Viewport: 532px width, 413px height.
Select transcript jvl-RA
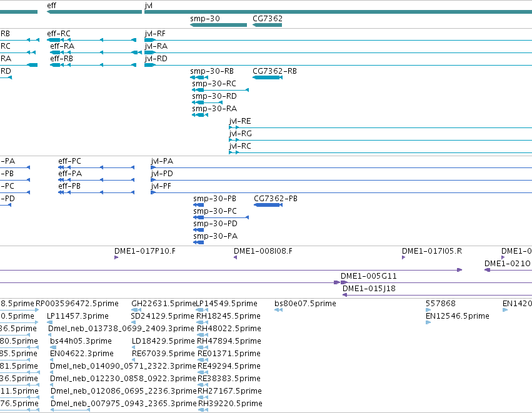click(338, 52)
